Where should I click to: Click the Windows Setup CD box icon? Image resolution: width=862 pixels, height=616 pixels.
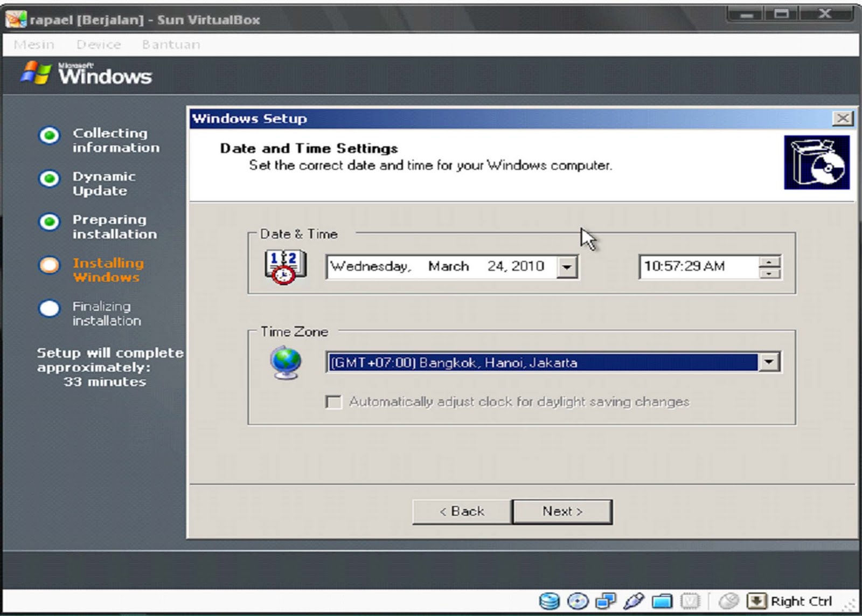click(817, 163)
